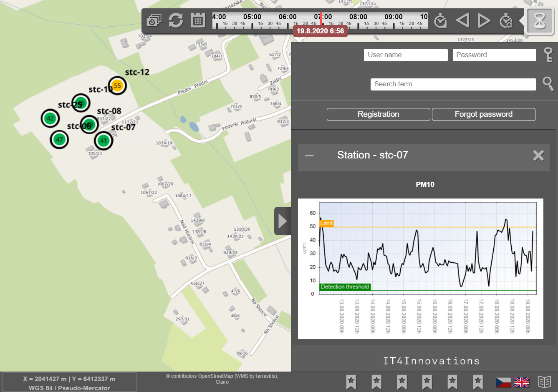Viewport: 558px width, 392px height.
Task: Collapse the Station stc-07 panel
Action: click(310, 155)
